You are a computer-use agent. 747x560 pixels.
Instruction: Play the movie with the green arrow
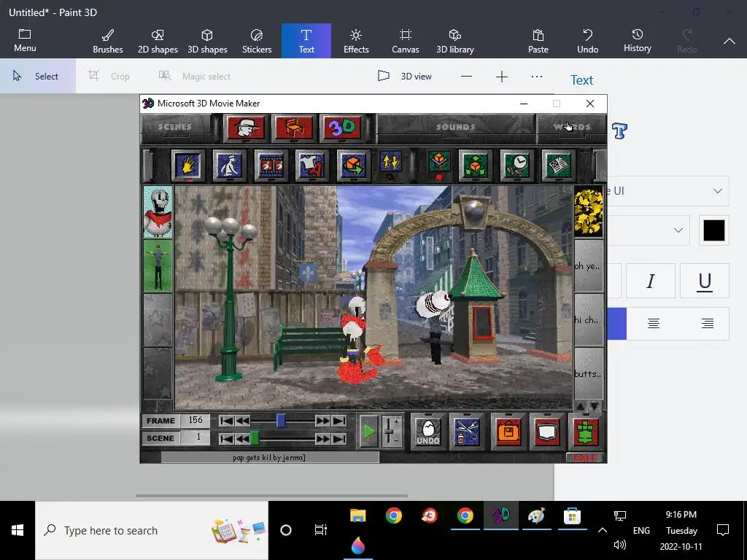coord(368,432)
